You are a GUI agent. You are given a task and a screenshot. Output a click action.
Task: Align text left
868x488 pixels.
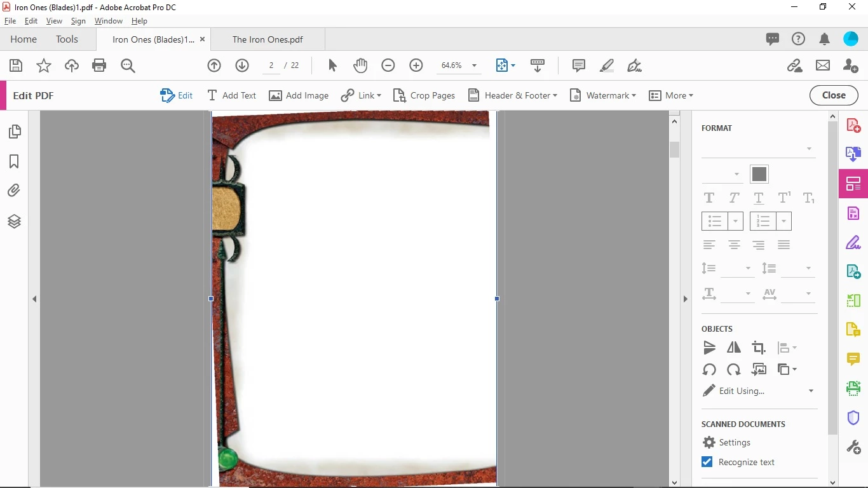[x=709, y=245]
